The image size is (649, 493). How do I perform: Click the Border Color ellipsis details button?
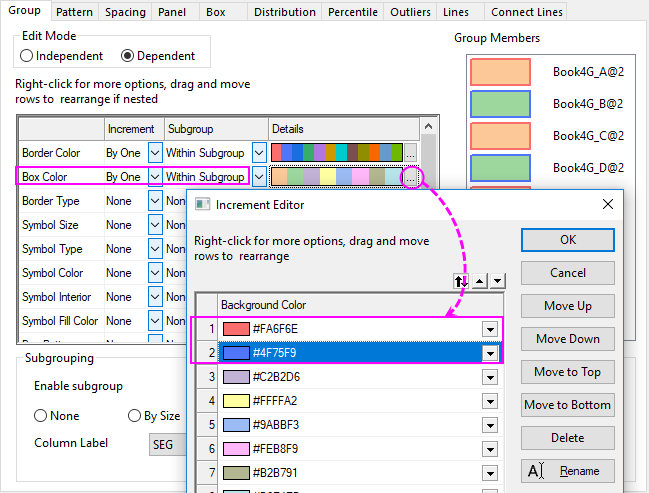411,153
